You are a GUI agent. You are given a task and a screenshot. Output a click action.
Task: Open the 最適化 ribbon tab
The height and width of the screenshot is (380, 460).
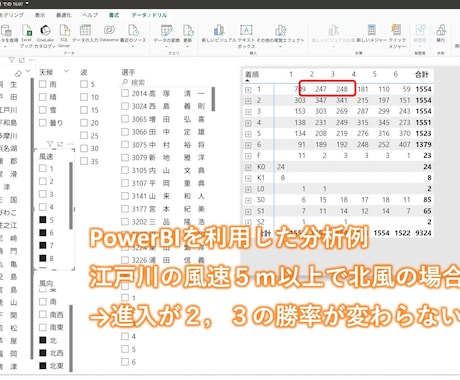(x=64, y=15)
